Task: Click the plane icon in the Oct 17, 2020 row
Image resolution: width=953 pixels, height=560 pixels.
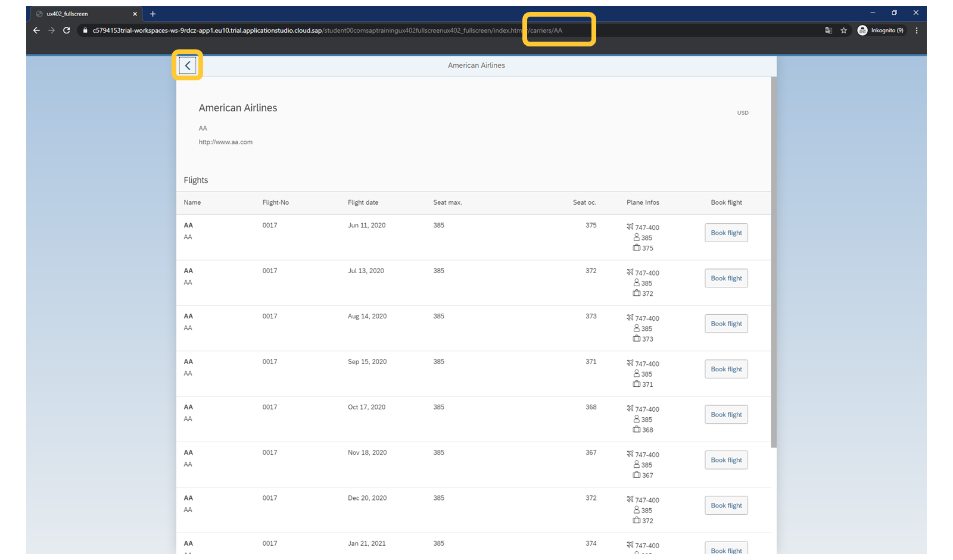Action: pos(630,408)
